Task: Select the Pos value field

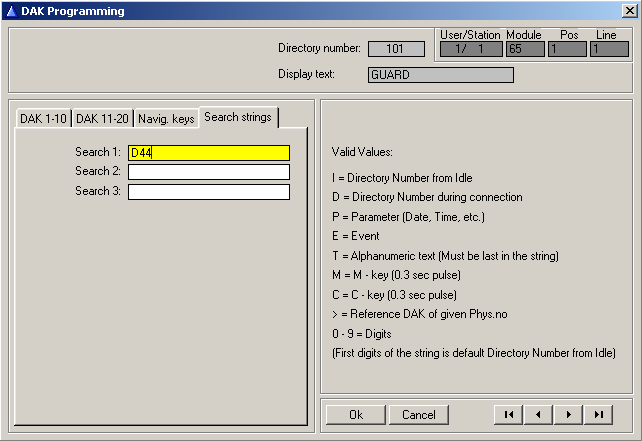Action: click(566, 49)
